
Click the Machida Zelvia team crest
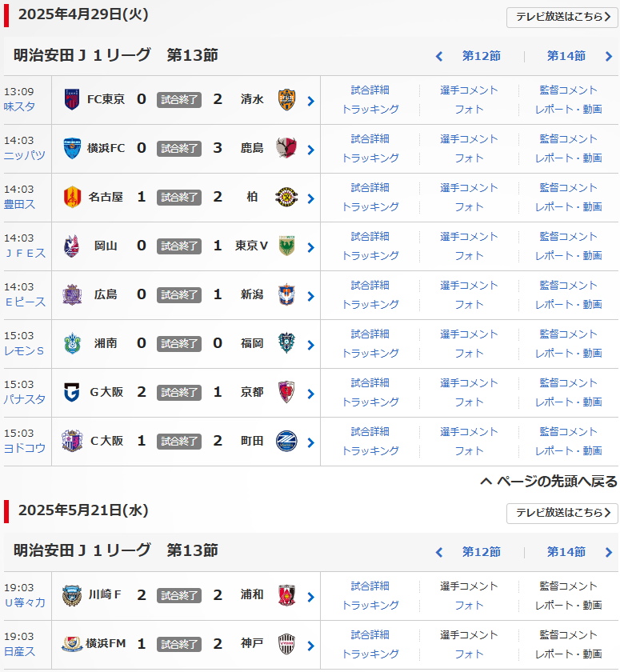[286, 442]
